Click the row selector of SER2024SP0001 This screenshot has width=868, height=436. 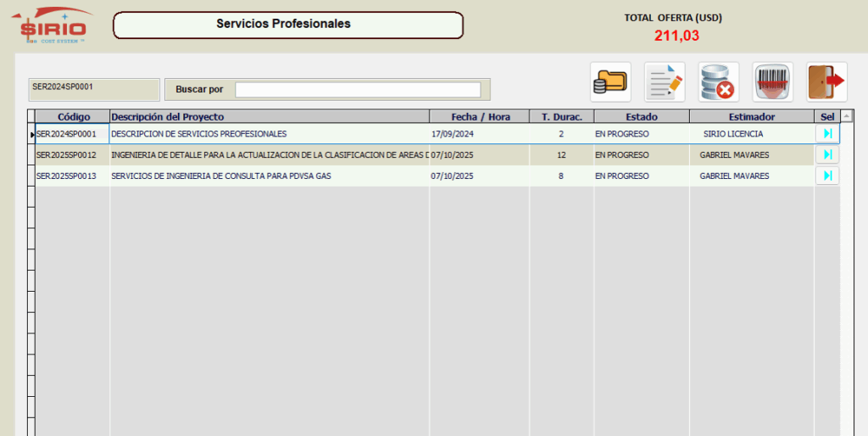31,134
